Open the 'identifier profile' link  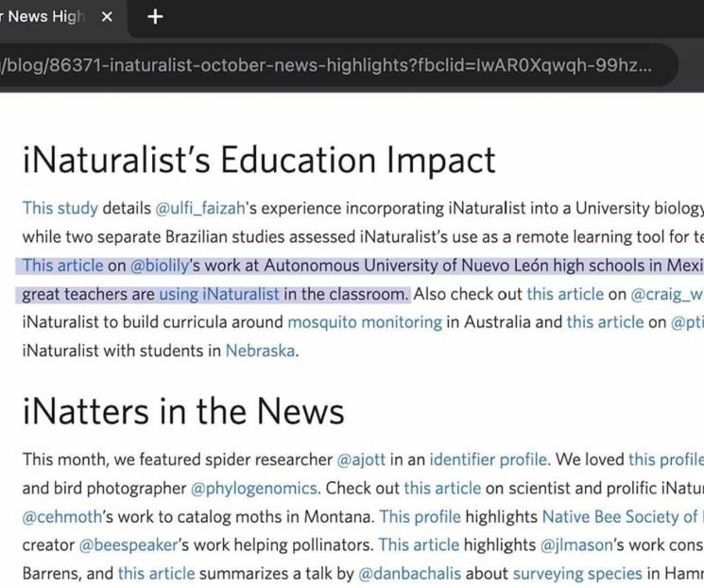pos(488,459)
